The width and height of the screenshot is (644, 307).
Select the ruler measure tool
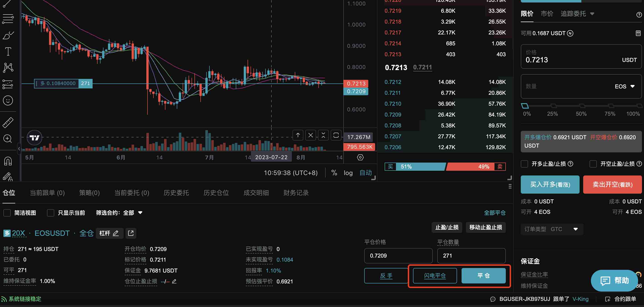8,123
